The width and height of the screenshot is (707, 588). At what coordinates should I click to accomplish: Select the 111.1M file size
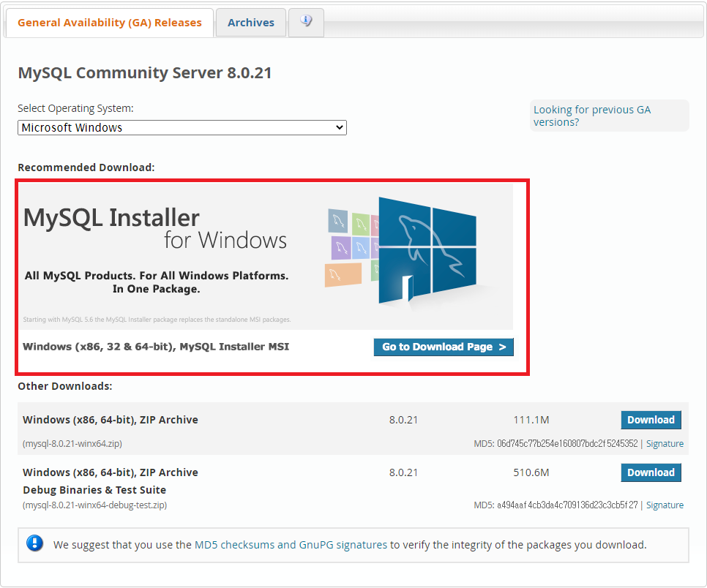(531, 420)
